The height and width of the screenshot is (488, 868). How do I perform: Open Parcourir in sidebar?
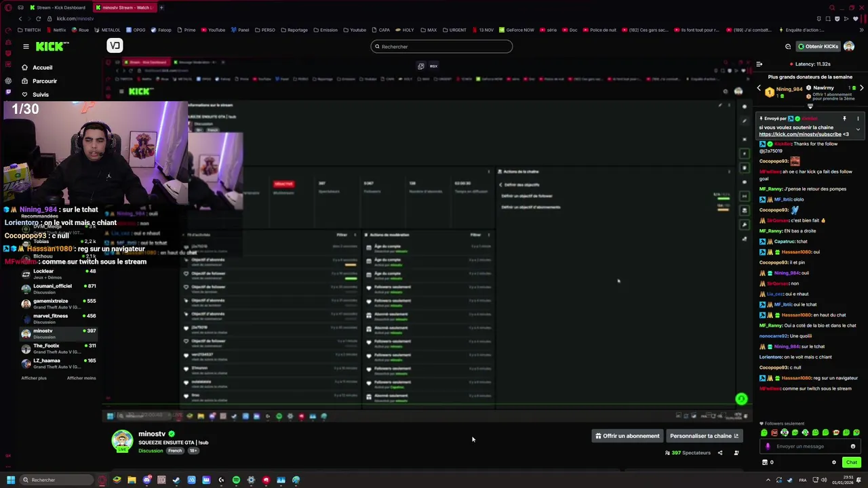point(39,81)
